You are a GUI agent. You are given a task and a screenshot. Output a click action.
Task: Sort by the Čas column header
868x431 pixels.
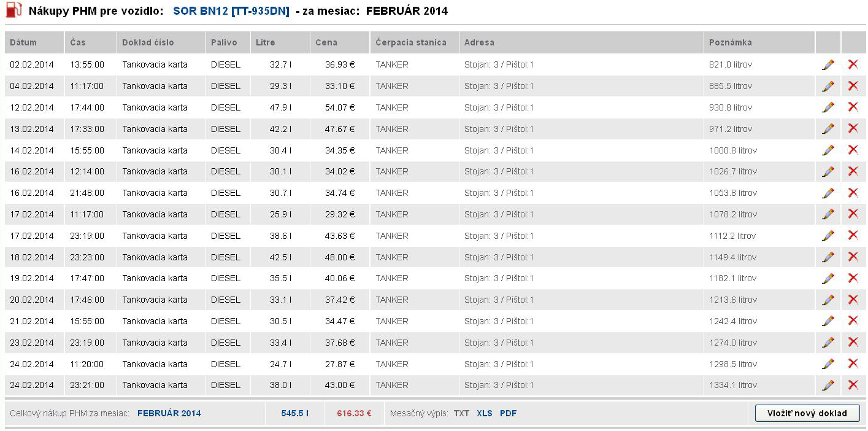pos(91,42)
